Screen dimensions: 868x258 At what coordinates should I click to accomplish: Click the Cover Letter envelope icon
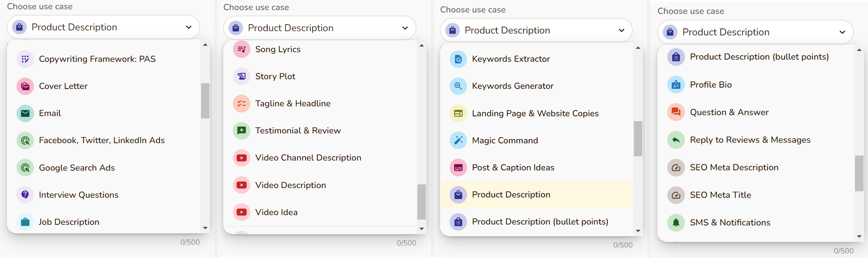click(x=25, y=87)
